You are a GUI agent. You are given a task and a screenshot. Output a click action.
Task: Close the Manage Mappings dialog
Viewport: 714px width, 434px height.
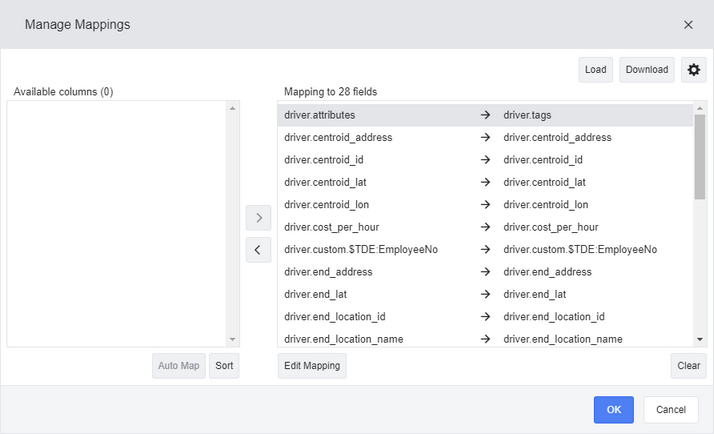pos(688,25)
